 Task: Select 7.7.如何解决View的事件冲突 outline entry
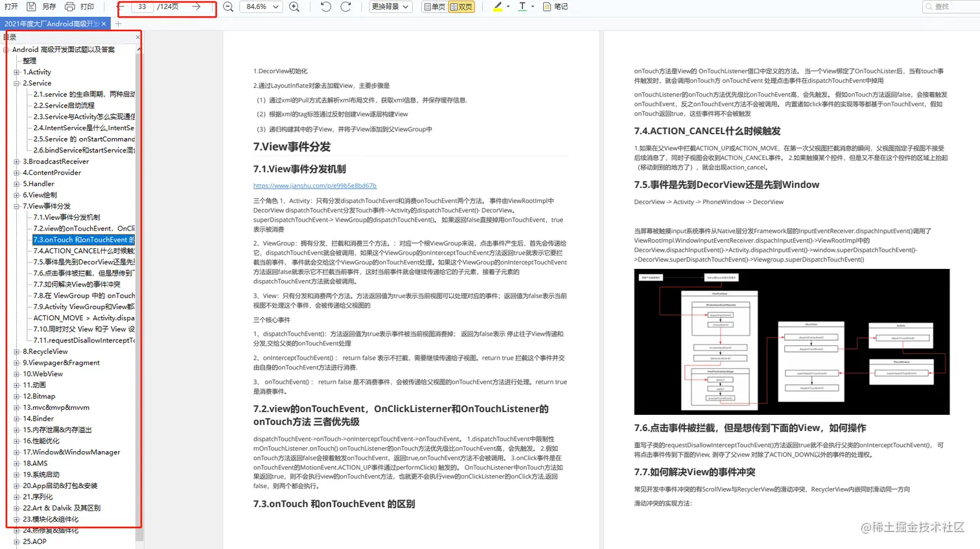(x=77, y=285)
